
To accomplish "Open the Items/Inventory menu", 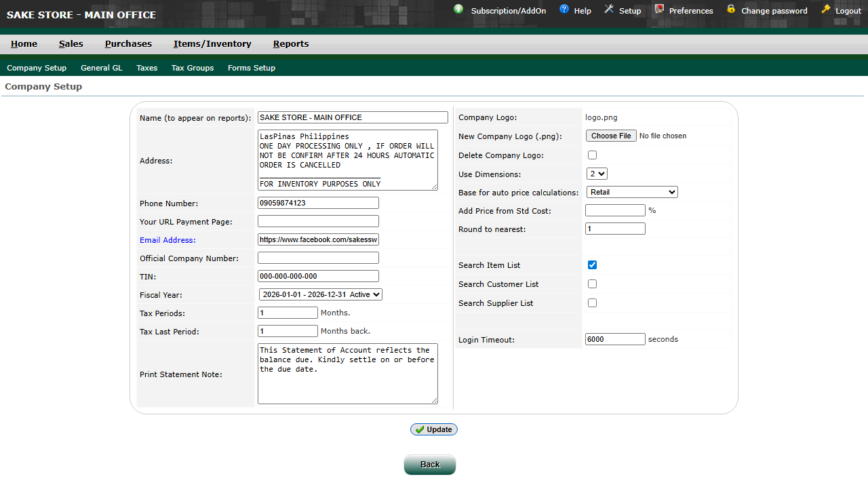I will point(212,44).
